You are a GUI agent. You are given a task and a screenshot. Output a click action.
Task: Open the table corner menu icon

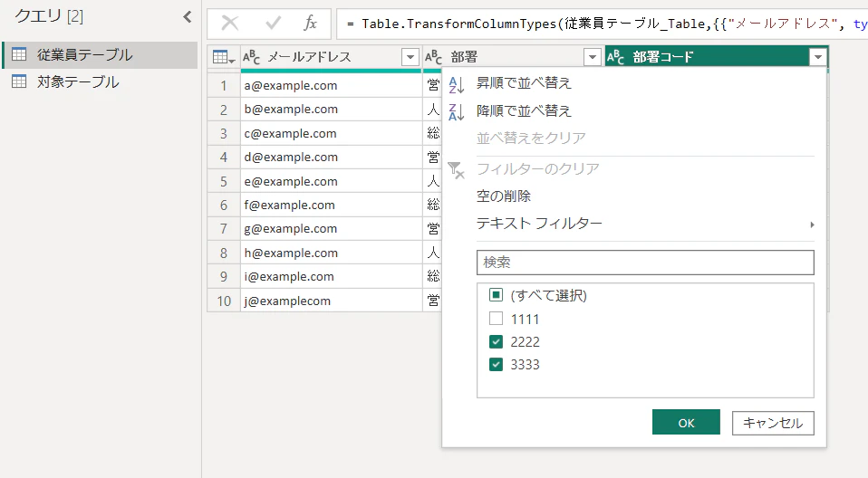(224, 57)
